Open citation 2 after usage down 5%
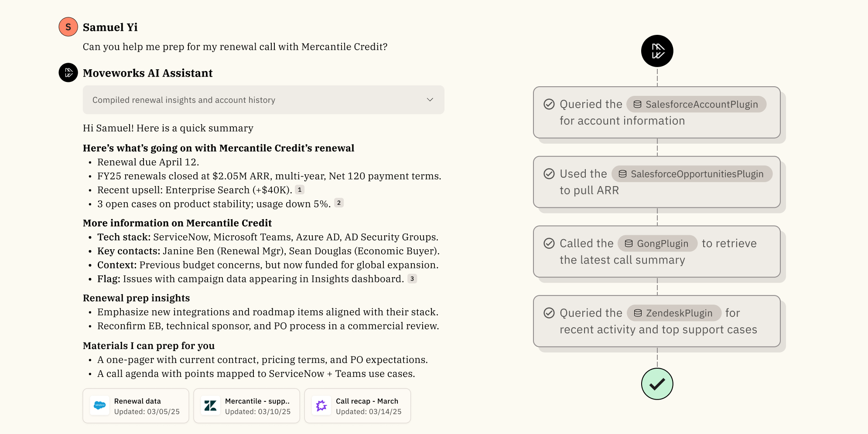 [339, 203]
